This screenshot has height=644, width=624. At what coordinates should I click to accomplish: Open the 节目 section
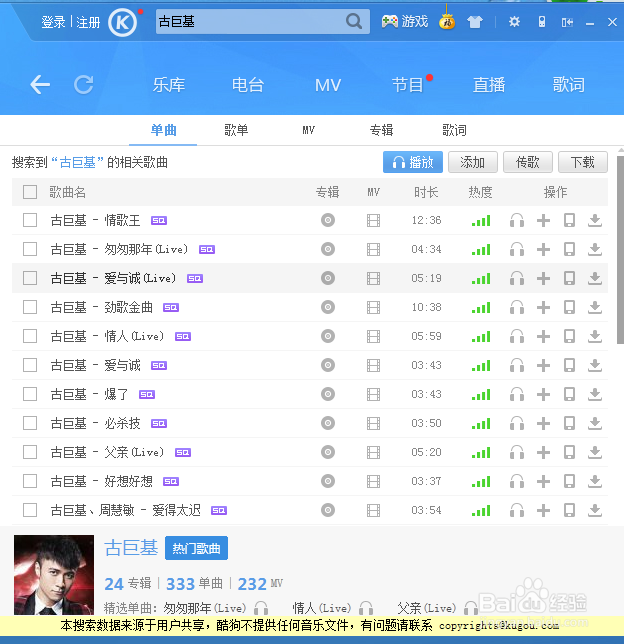(x=408, y=85)
